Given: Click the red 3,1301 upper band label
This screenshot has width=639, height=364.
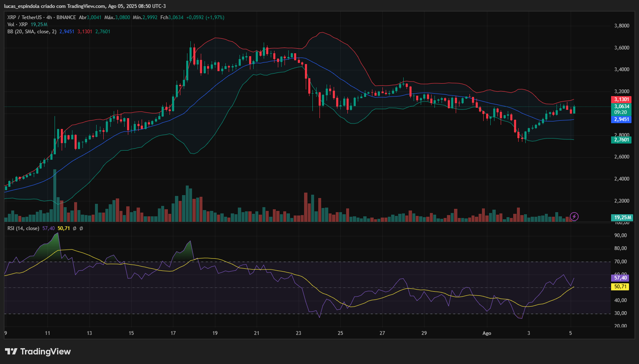Looking at the screenshot, I should point(621,99).
